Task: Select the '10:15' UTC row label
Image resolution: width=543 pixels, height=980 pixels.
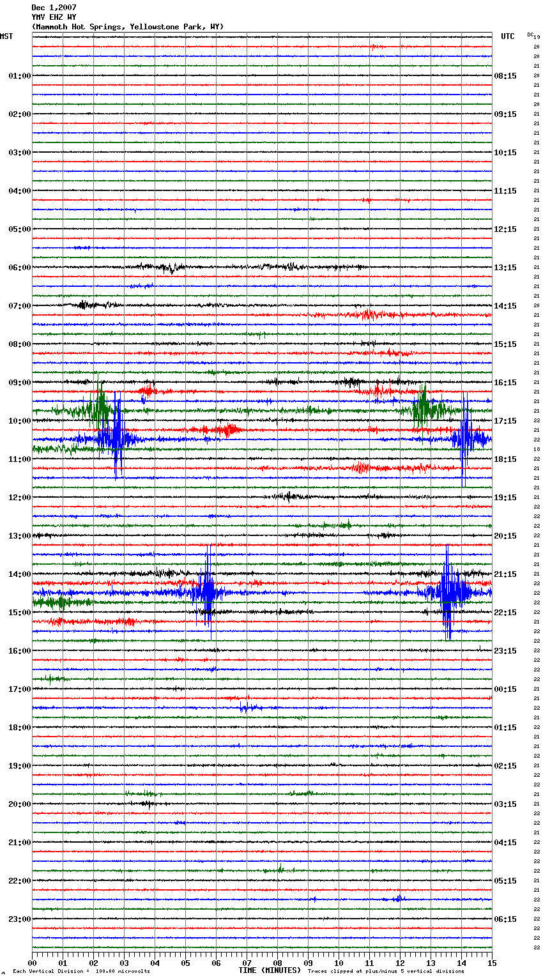Action: (505, 153)
